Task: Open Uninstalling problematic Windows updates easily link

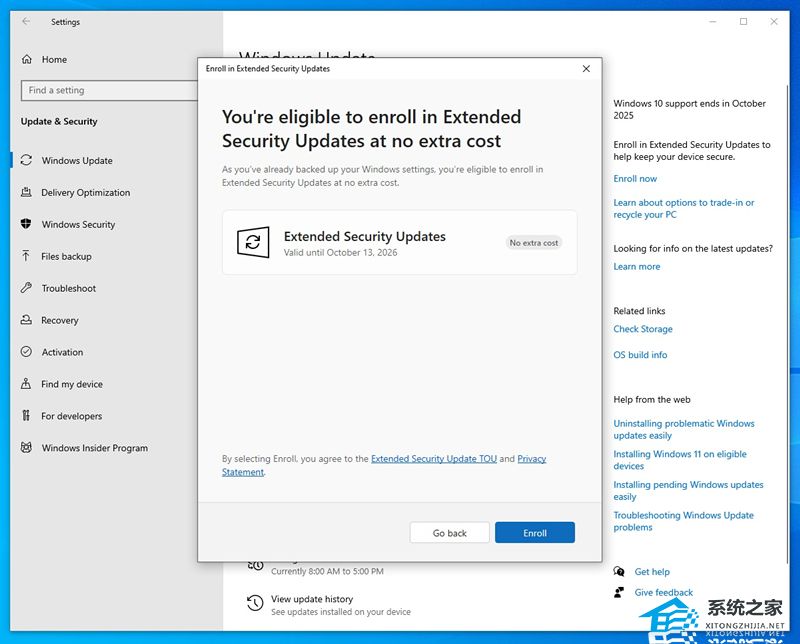Action: click(x=684, y=429)
